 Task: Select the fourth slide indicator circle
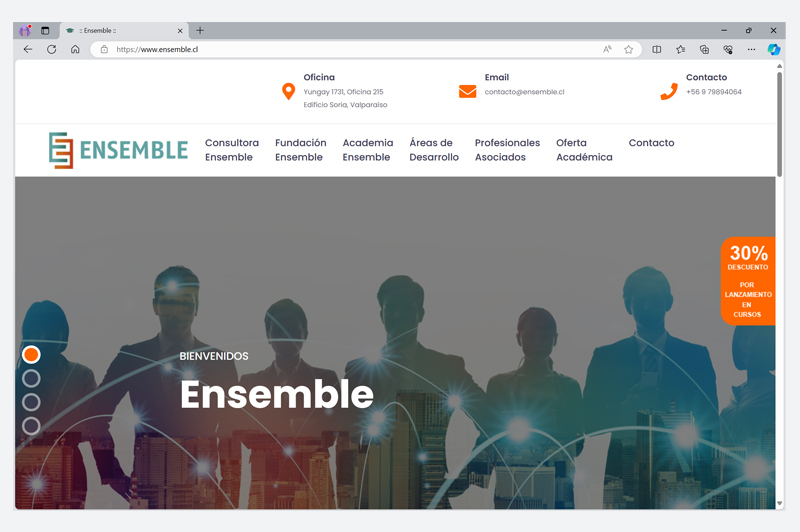tap(31, 426)
